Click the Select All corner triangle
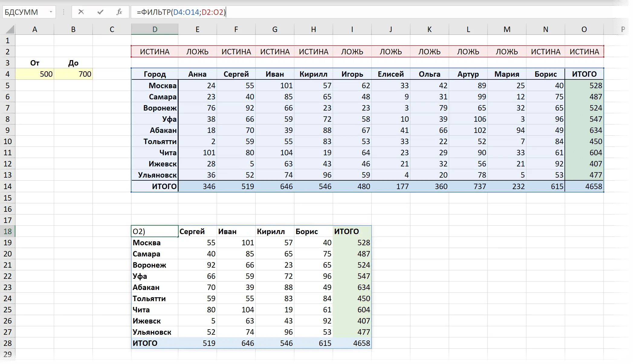The height and width of the screenshot is (364, 634). pos(10,29)
